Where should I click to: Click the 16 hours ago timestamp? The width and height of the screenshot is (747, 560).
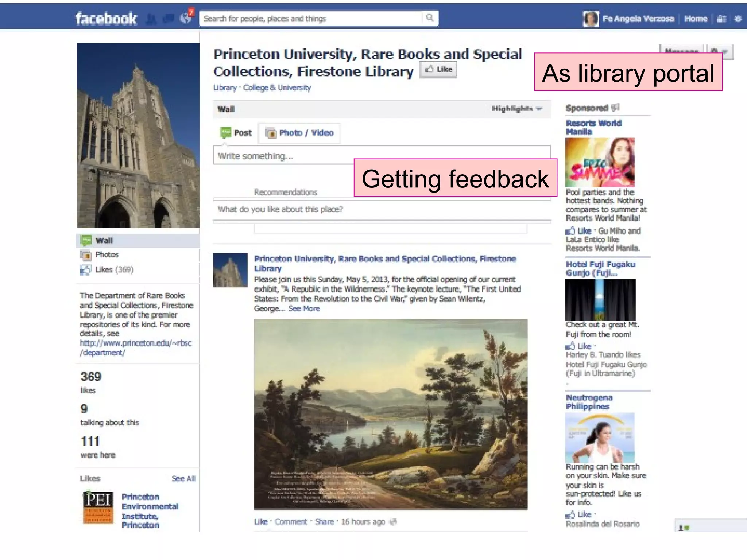(x=363, y=522)
